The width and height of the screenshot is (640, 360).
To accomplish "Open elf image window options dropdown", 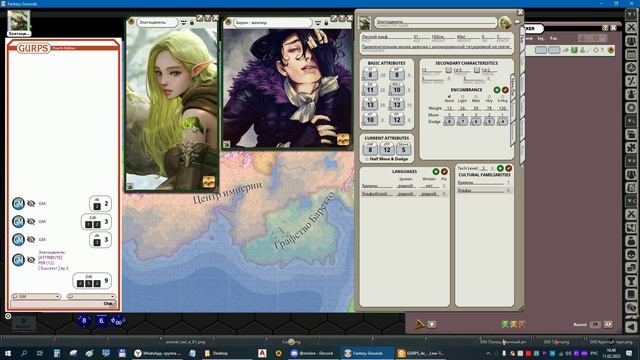I will [184, 22].
